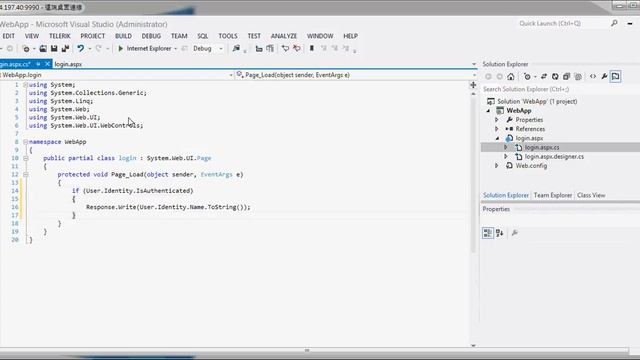Click the Save toolbar icon
640x360 pixels.
(54, 49)
